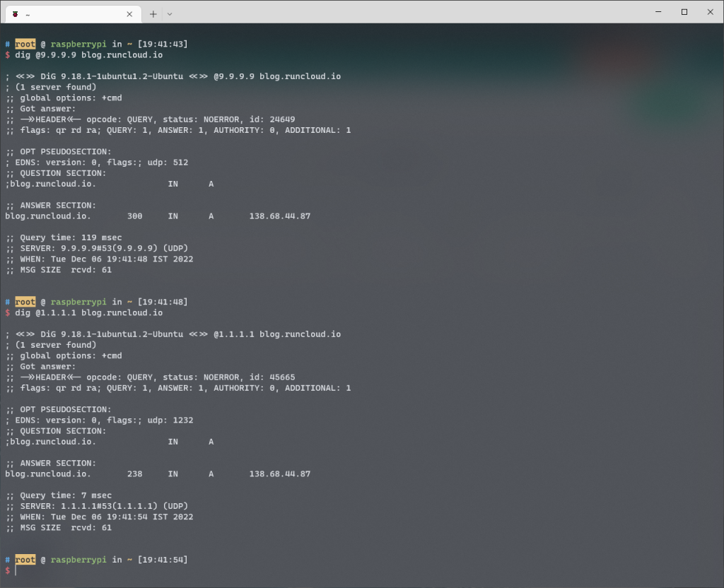Image resolution: width=724 pixels, height=588 pixels.
Task: Click the prompt timestamp [19:41:54]
Action: pos(163,560)
